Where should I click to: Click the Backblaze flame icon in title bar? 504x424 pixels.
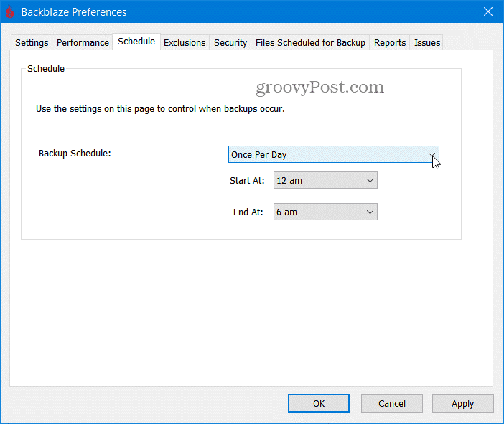pos(9,12)
